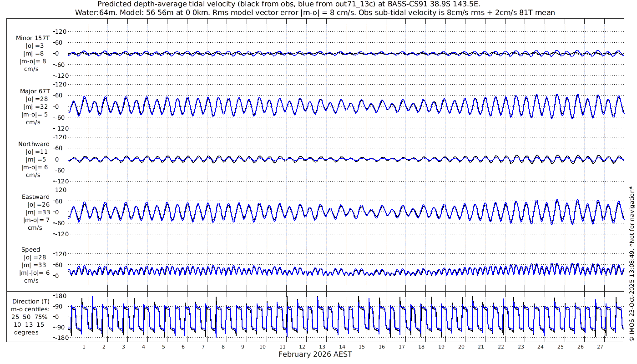Click day 1 on the date axis
Image resolution: width=637 pixels, height=364 pixels.
pos(84,347)
